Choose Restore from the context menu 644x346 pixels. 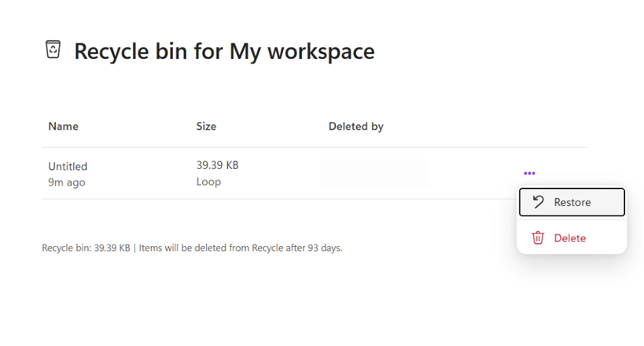(x=572, y=202)
